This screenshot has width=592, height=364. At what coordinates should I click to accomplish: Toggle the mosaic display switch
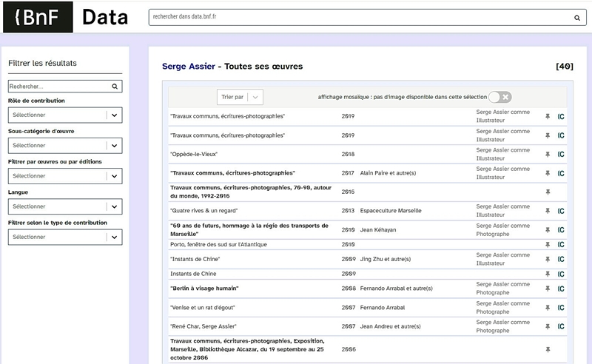tap(500, 97)
